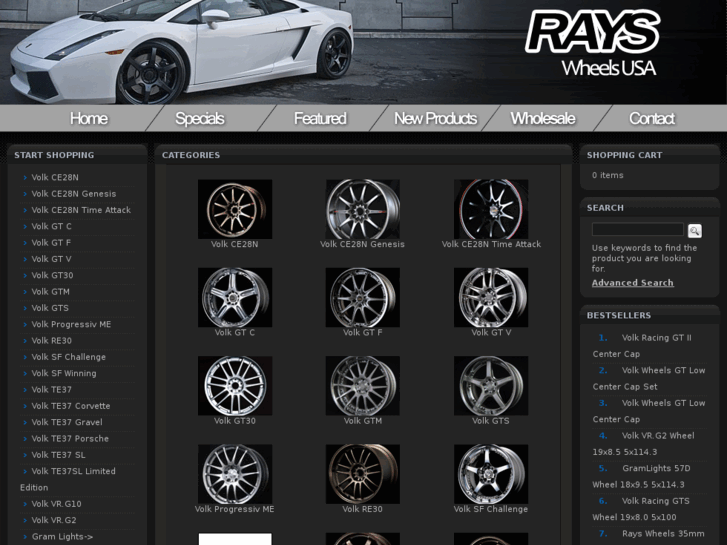727x545 pixels.
Task: Open Volk CE28N in the sidebar list
Action: [55, 177]
